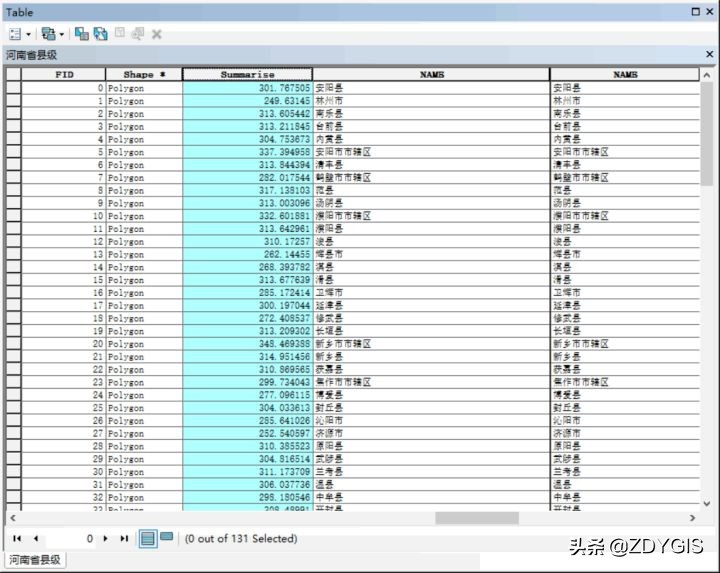Click the Delete Selected X icon
The height and width of the screenshot is (573, 720).
(x=157, y=34)
